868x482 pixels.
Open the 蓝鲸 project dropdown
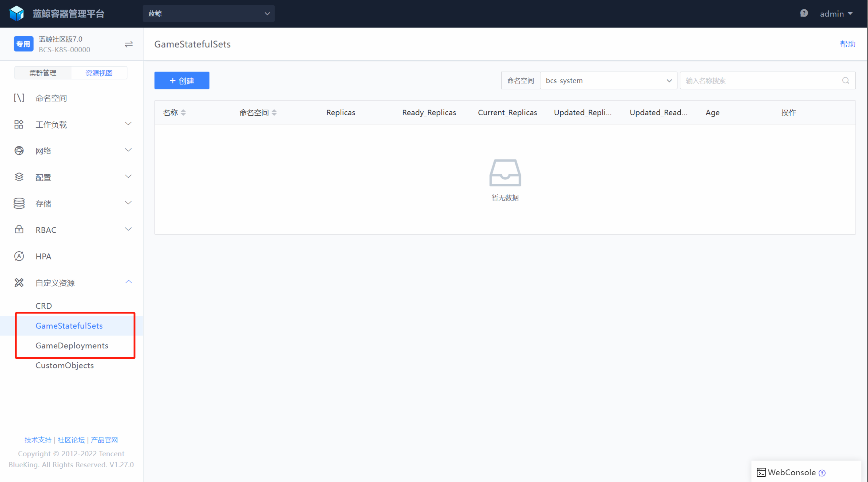(208, 13)
